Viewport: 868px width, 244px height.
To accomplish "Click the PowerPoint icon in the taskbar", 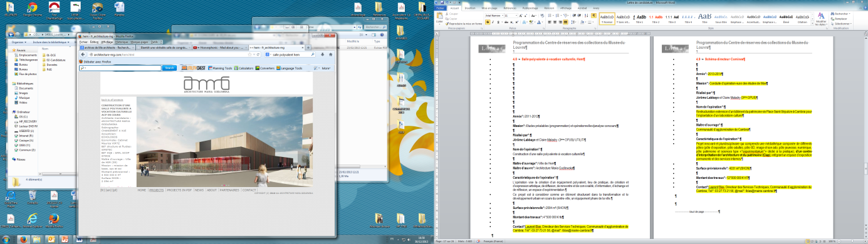I will click(x=65, y=239).
